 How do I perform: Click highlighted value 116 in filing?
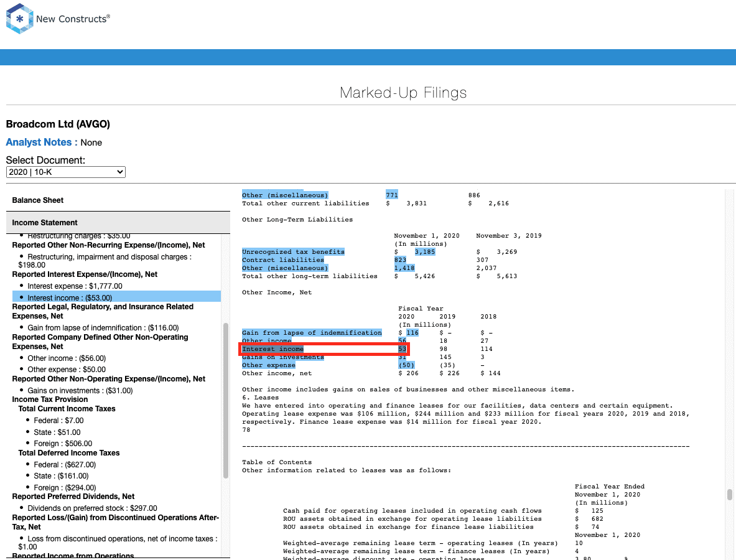tap(412, 333)
